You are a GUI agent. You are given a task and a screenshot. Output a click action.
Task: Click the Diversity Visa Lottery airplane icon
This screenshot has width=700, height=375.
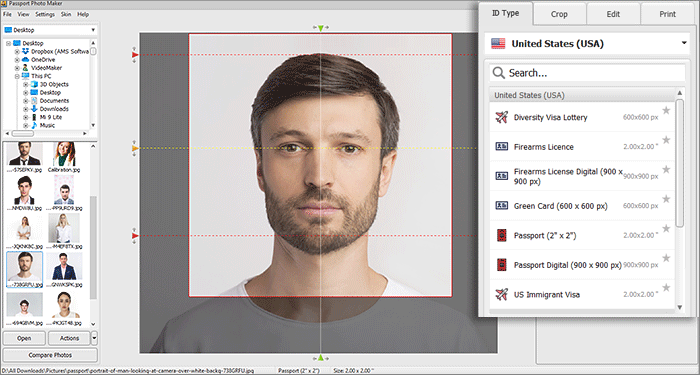click(502, 117)
